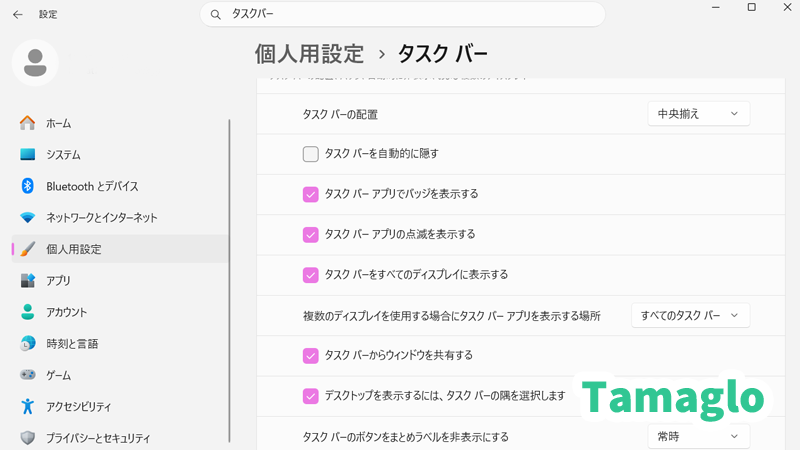Expand the すべてのタスク バー dropdown
Image resolution: width=800 pixels, height=450 pixels.
tap(690, 315)
